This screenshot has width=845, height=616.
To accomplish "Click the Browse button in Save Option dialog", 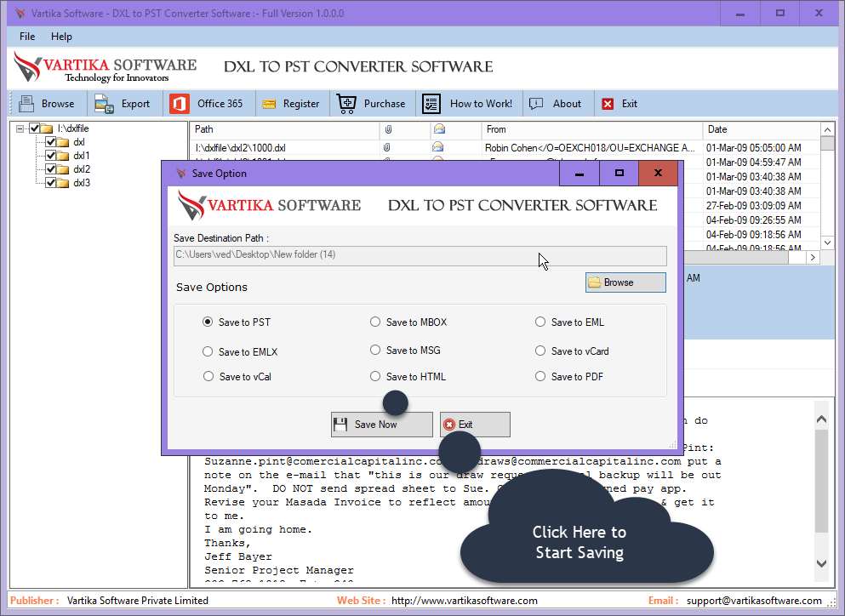I will [625, 282].
